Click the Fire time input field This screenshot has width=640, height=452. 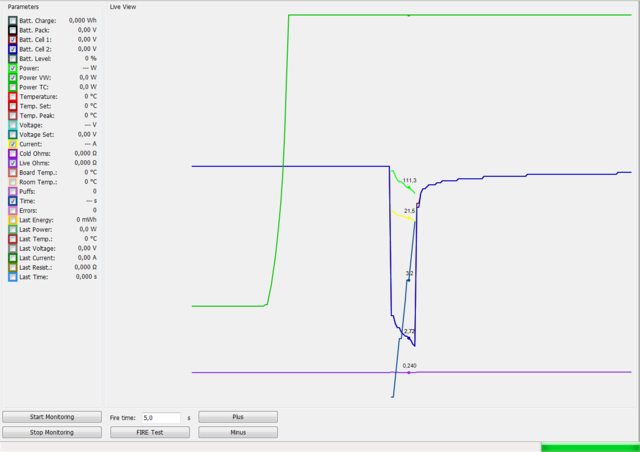pyautogui.click(x=160, y=417)
